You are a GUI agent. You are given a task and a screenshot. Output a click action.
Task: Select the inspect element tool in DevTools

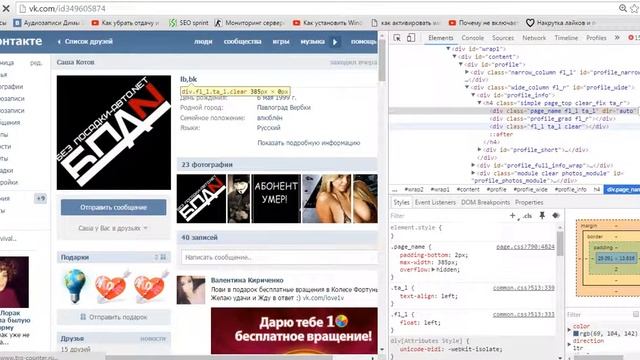tap(397, 38)
